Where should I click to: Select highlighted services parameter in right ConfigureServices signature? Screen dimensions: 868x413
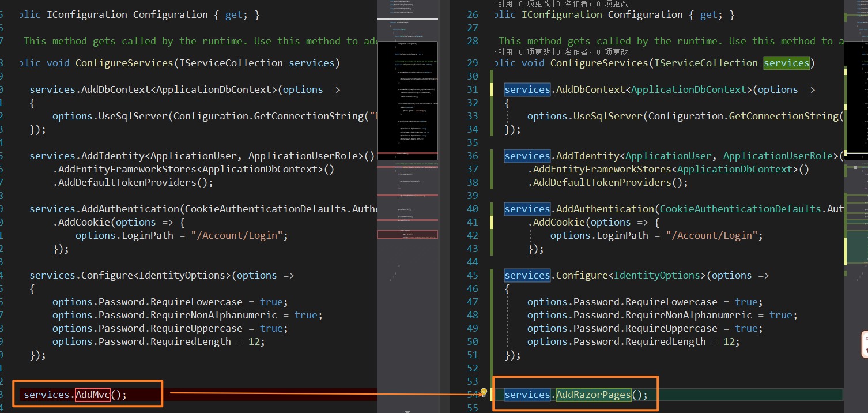pos(787,63)
